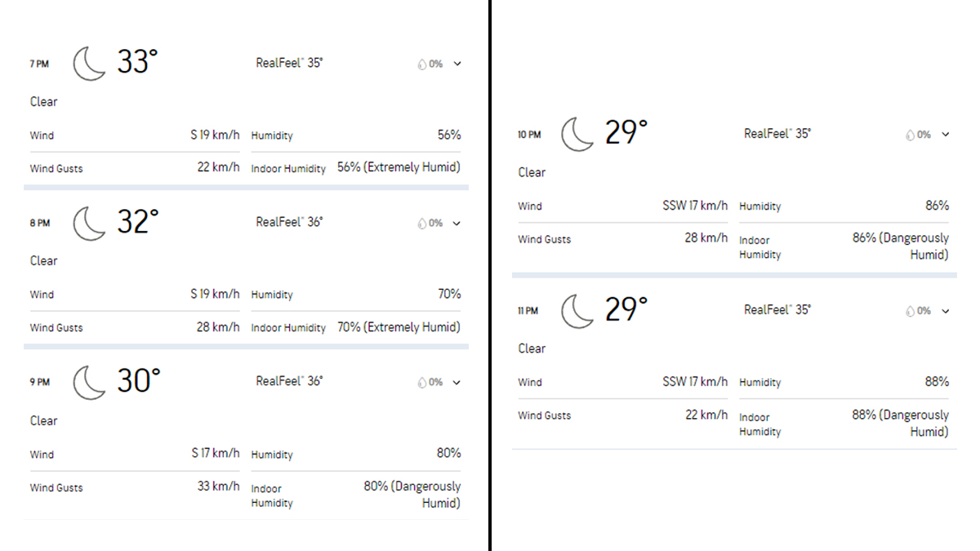Click the 8 PM RealFeel 36° text
The width and height of the screenshot is (980, 551).
(x=289, y=222)
